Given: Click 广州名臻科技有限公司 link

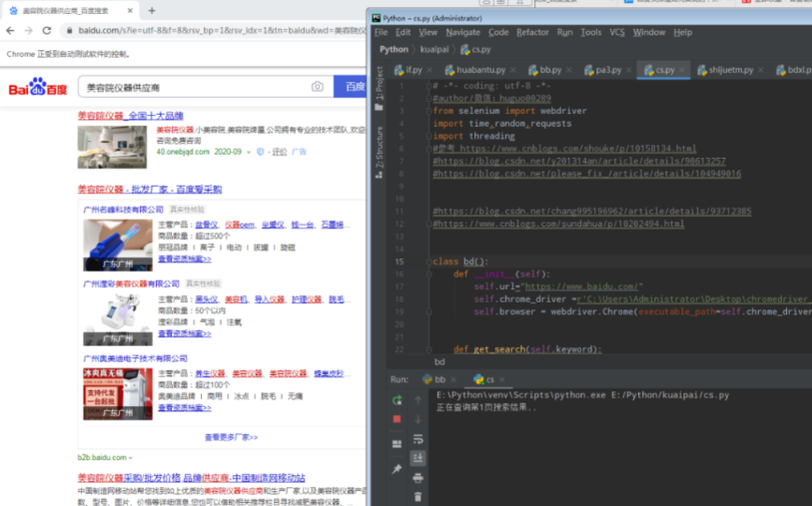Looking at the screenshot, I should pyautogui.click(x=123, y=210).
